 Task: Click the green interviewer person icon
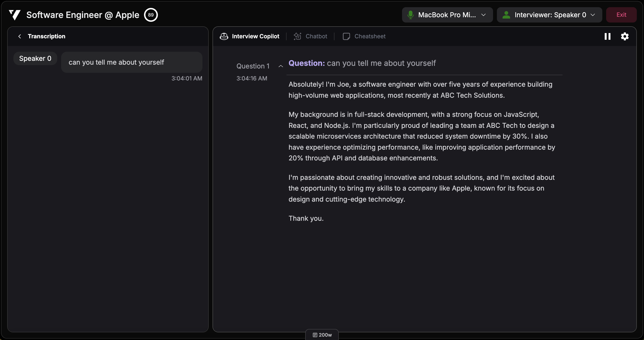click(506, 15)
